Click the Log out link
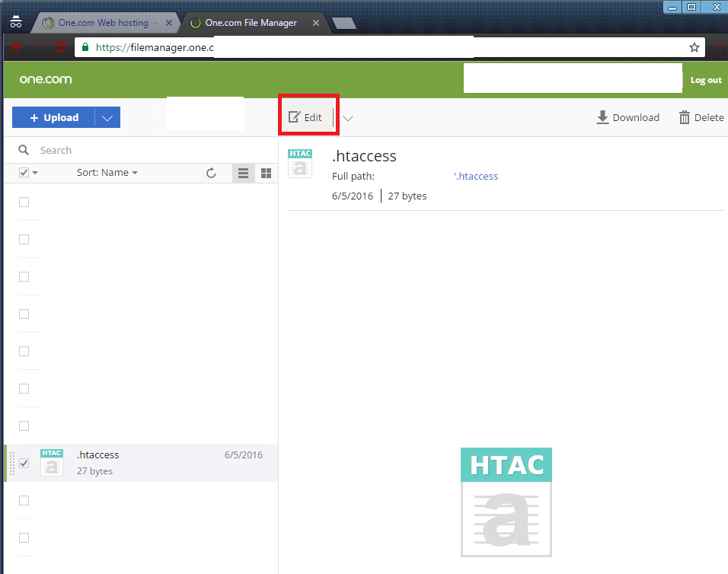 706,80
